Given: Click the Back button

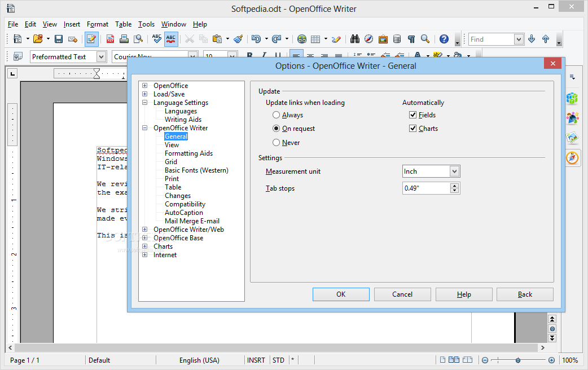Looking at the screenshot, I should 525,294.
